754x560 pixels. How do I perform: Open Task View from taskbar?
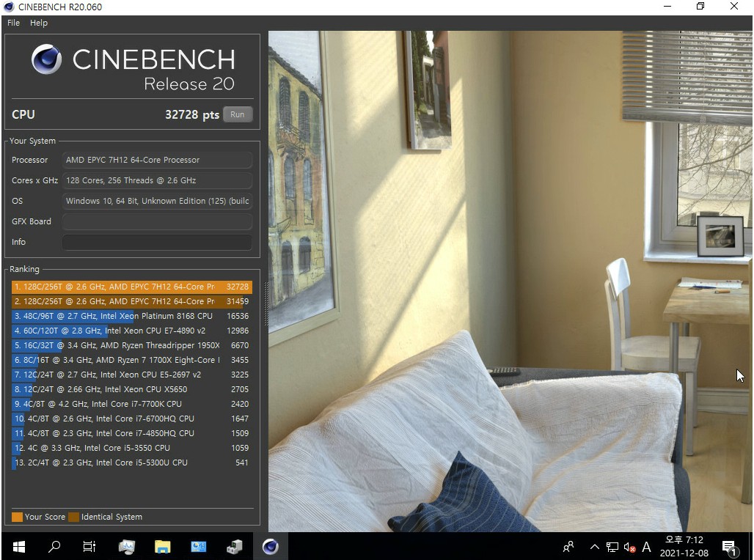tap(89, 547)
